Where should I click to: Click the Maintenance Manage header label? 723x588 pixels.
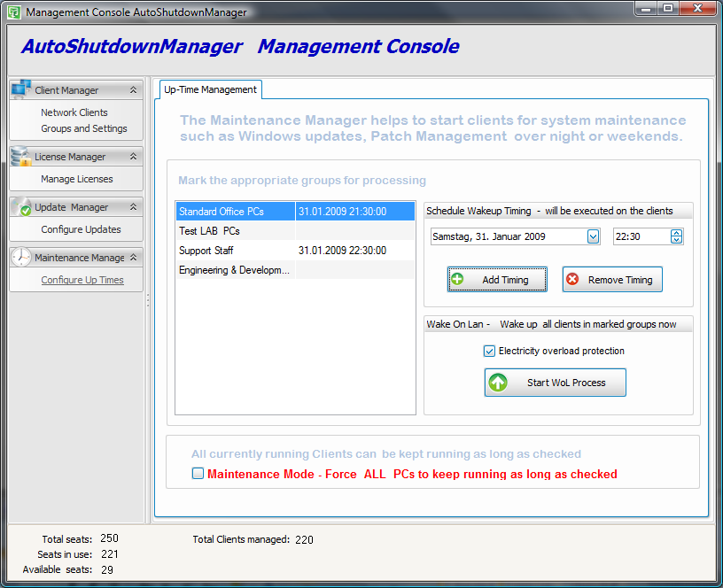coord(80,258)
